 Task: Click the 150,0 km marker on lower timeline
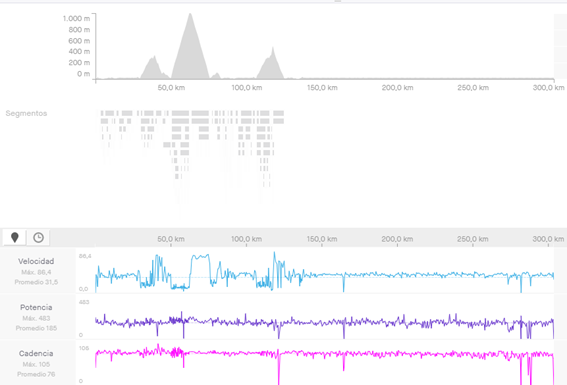coord(322,239)
